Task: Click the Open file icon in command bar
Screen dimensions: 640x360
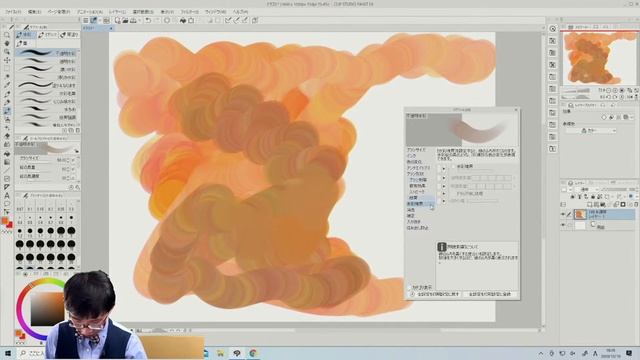Action: (x=125, y=20)
